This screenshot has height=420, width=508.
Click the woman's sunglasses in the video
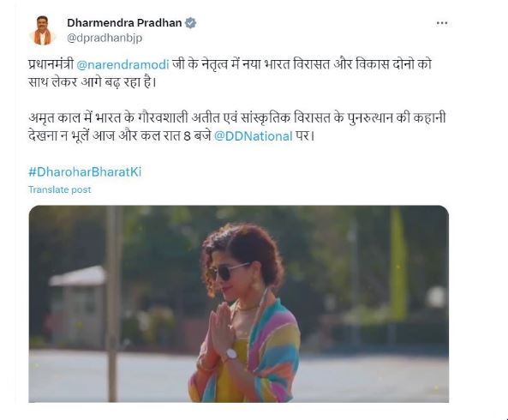click(x=230, y=272)
